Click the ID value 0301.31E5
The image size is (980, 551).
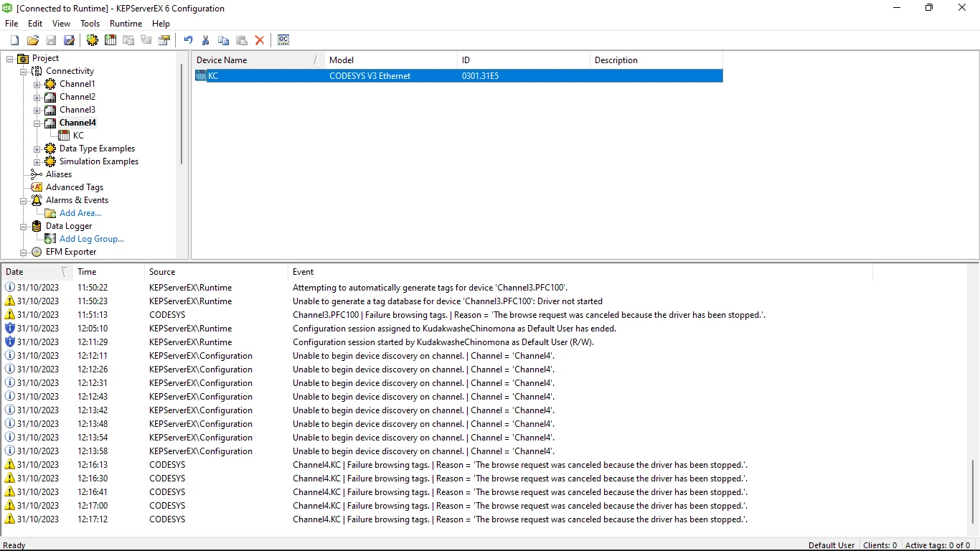coord(480,76)
